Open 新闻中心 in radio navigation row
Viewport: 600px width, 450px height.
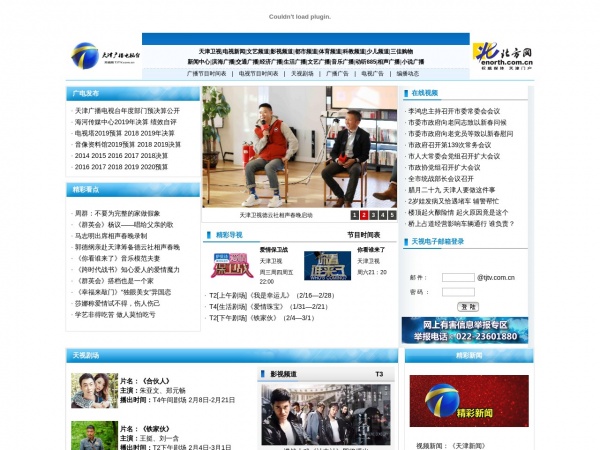click(199, 62)
